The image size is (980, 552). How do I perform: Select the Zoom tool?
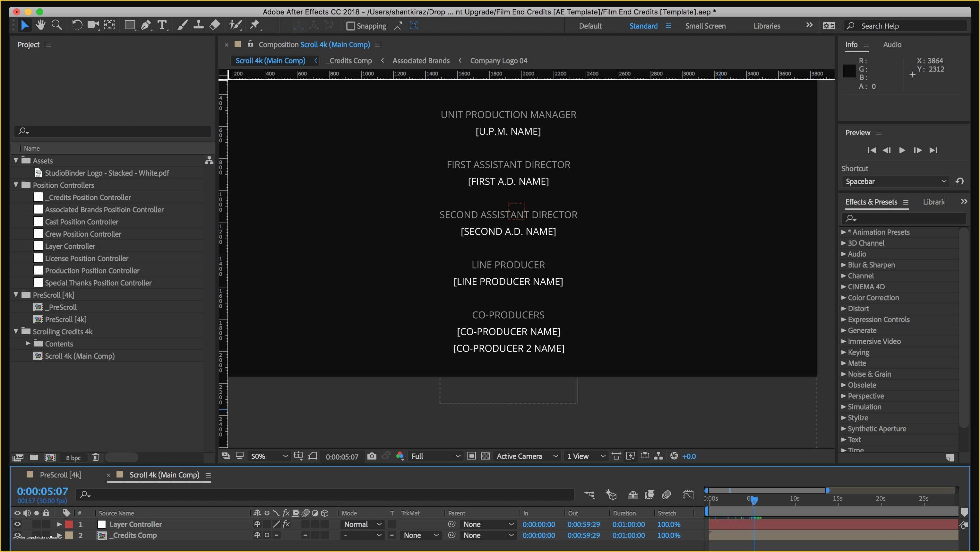click(x=57, y=26)
